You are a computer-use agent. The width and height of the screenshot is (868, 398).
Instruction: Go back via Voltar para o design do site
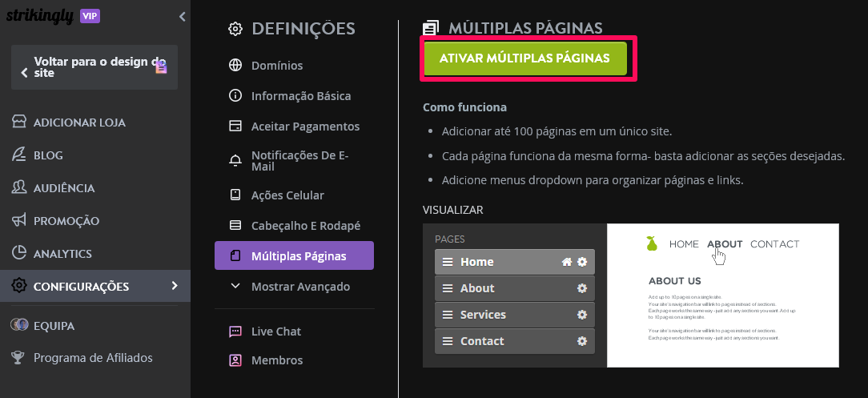[x=94, y=67]
